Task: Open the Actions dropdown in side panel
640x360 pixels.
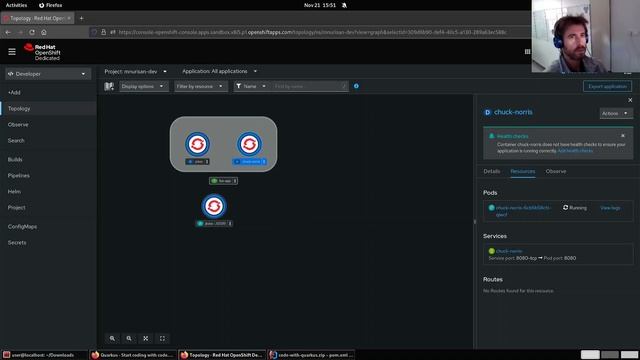Action: pos(616,113)
